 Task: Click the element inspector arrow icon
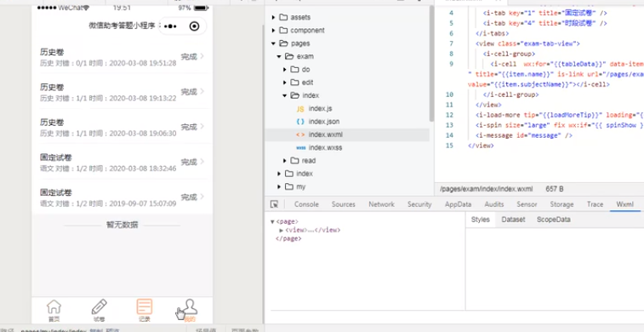tap(274, 204)
